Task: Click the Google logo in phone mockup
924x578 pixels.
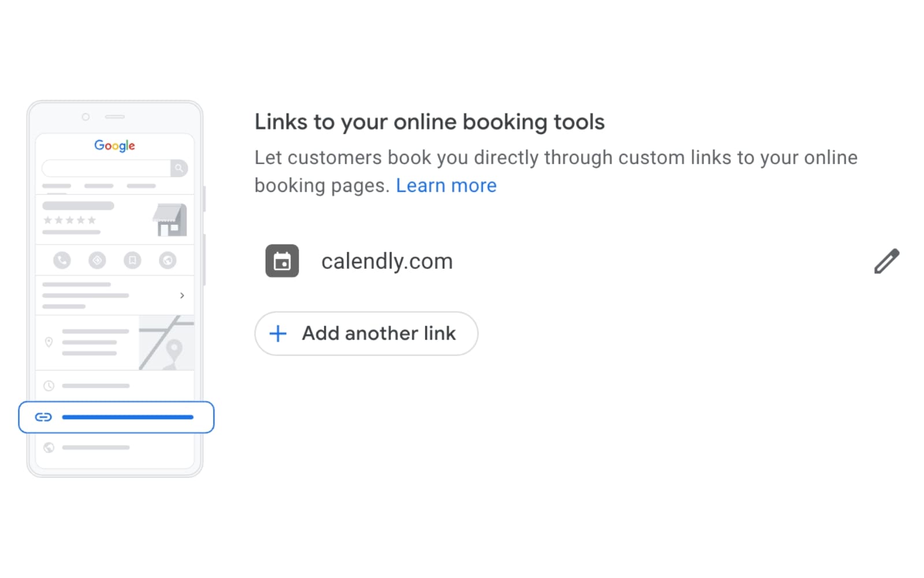Action: click(114, 146)
